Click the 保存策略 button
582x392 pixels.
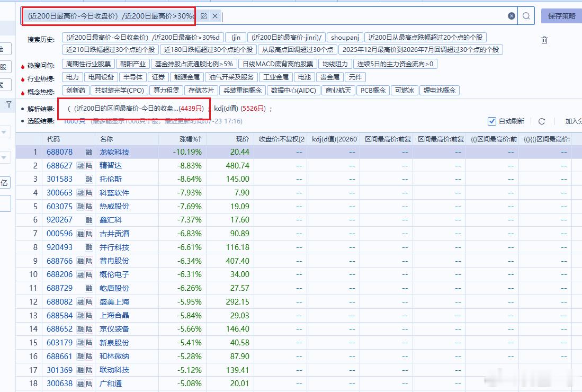tap(561, 16)
